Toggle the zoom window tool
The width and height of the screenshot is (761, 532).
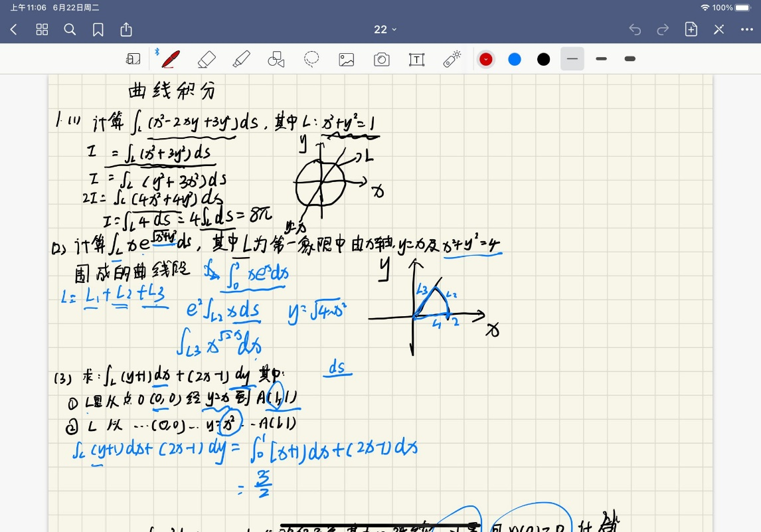pos(133,59)
